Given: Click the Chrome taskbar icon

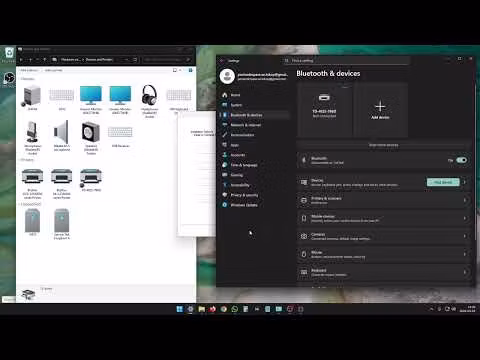Looking at the screenshot, I should point(224,309).
